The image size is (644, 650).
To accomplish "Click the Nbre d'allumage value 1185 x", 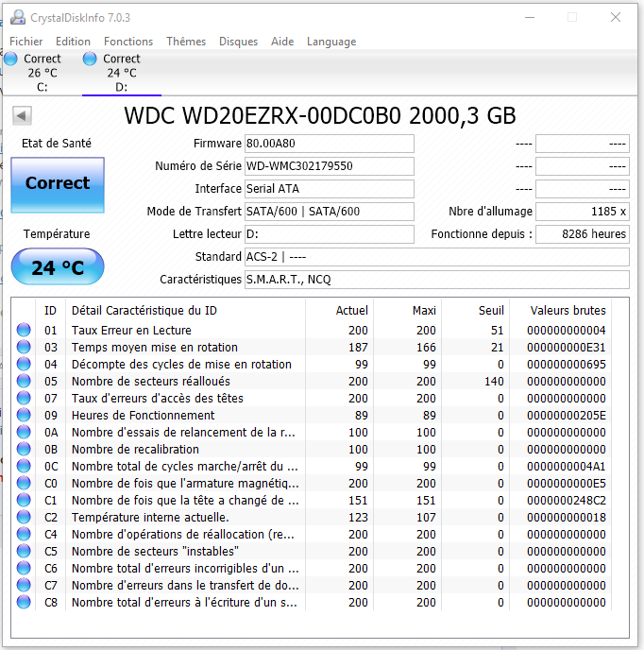I will coord(583,212).
